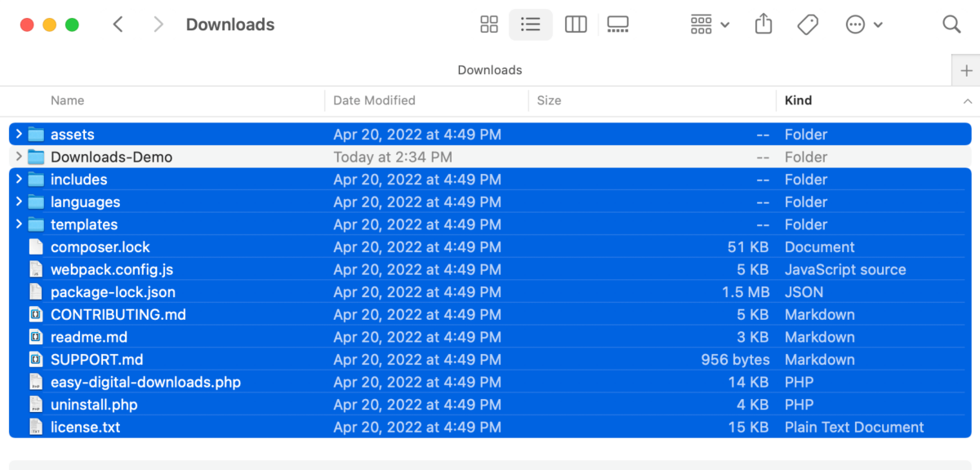Open a new tab with the plus button
This screenshot has width=980, height=470.
point(968,70)
